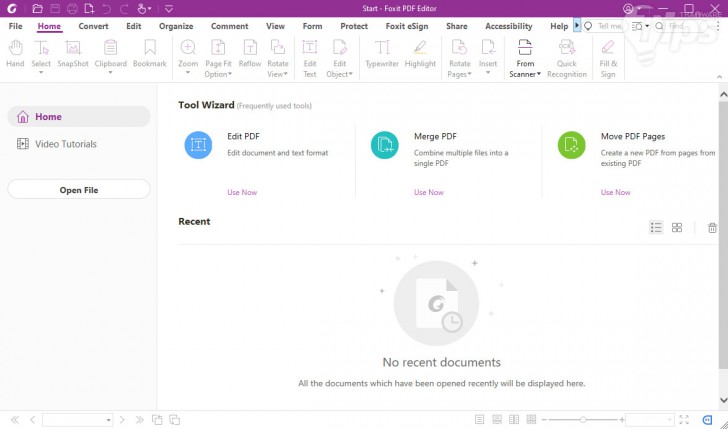This screenshot has height=429, width=728.
Task: Enable continuous page view in status bar
Action: click(497, 420)
